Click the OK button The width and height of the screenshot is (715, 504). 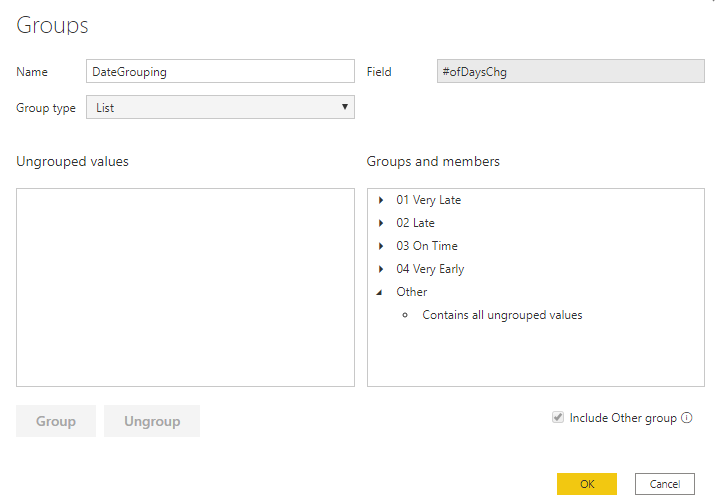(x=587, y=484)
